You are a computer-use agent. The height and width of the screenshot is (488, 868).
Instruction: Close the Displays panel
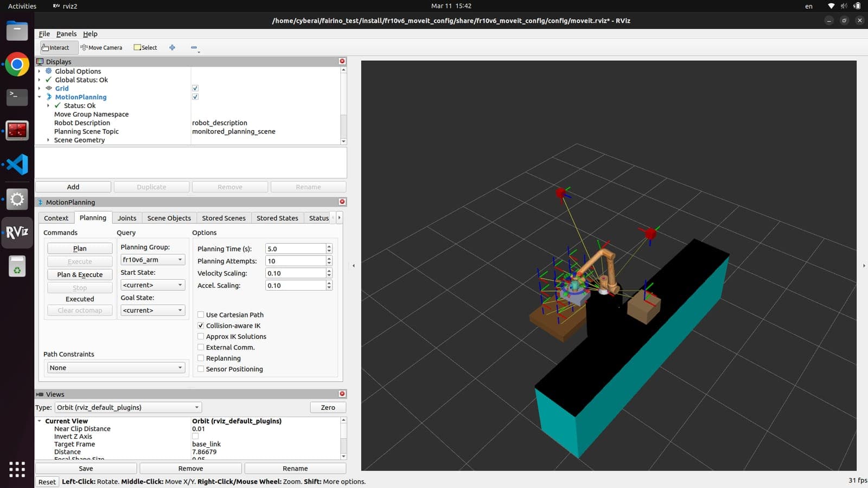tap(342, 61)
